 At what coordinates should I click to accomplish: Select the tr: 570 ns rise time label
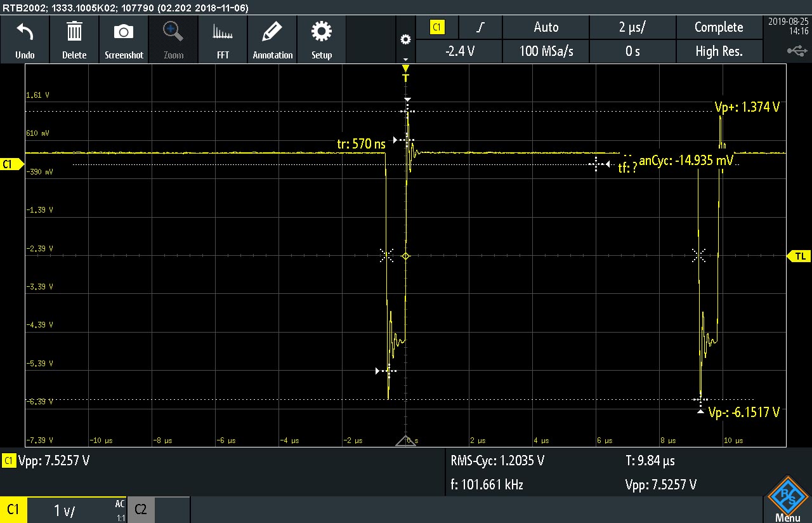[x=361, y=144]
